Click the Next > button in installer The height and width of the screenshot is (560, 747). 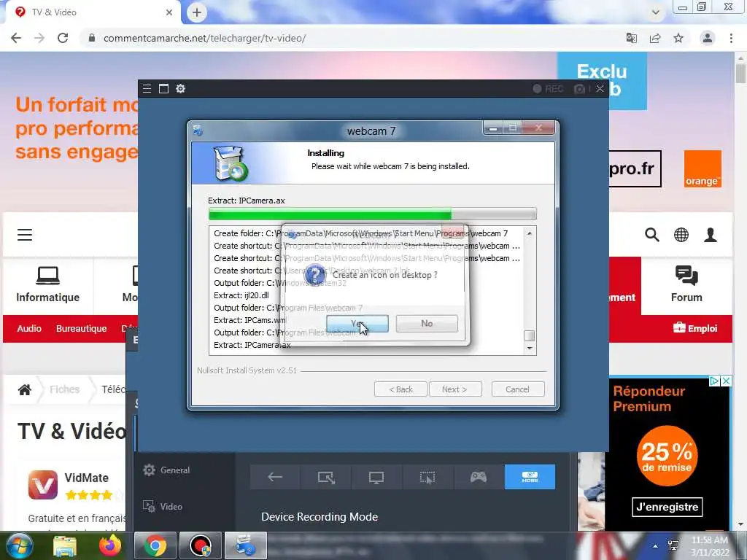click(x=455, y=389)
